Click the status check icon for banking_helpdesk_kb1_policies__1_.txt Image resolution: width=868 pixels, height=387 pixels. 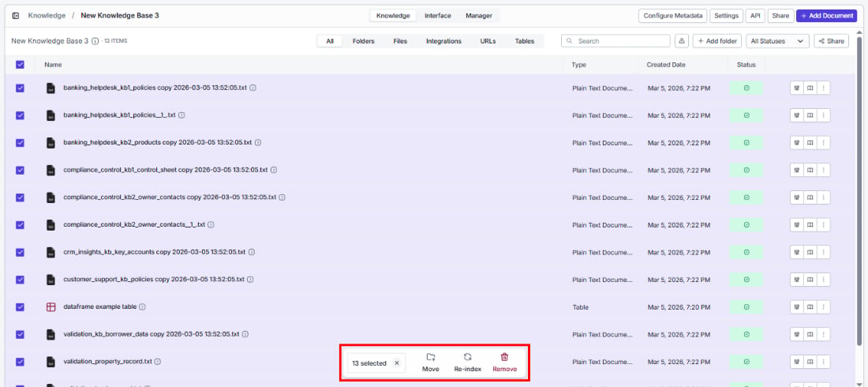click(746, 115)
